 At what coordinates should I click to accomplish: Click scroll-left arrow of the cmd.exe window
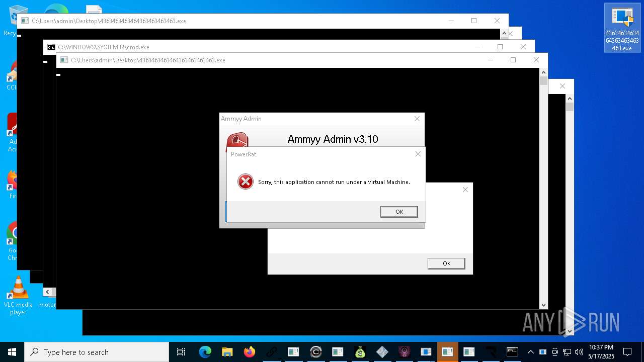[x=47, y=292]
